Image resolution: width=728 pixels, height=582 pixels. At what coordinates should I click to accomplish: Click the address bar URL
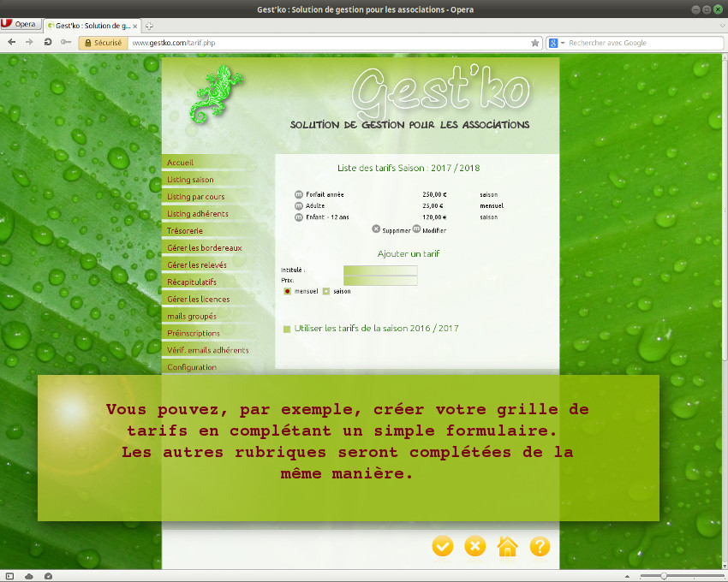174,43
